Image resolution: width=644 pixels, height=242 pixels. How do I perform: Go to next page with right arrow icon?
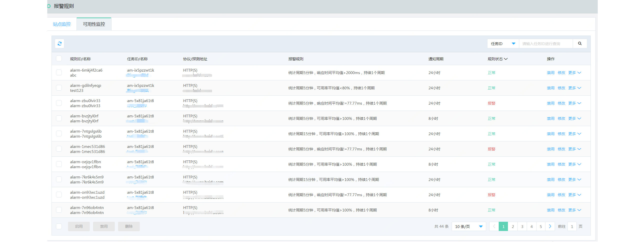click(550, 226)
